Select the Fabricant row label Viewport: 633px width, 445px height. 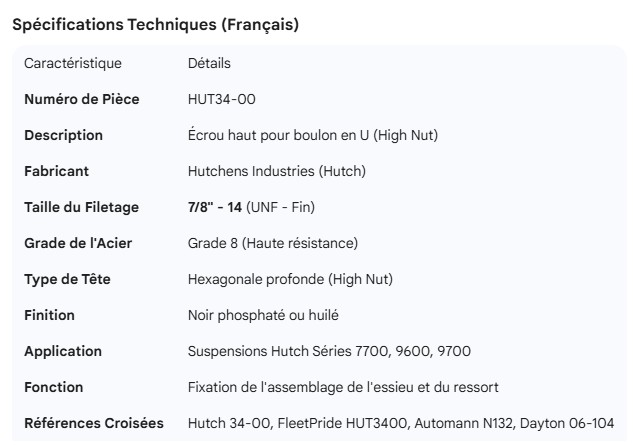[x=58, y=171]
